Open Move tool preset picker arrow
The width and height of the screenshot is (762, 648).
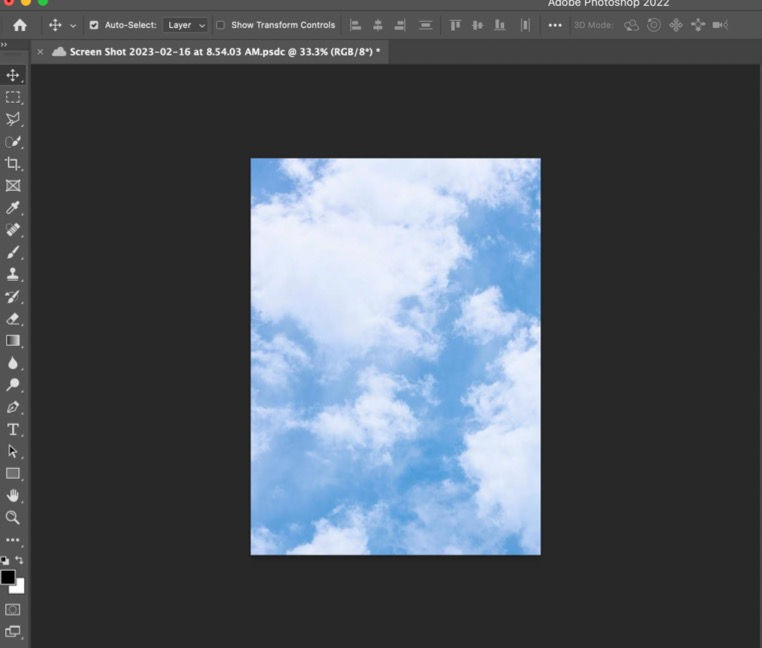pyautogui.click(x=73, y=26)
